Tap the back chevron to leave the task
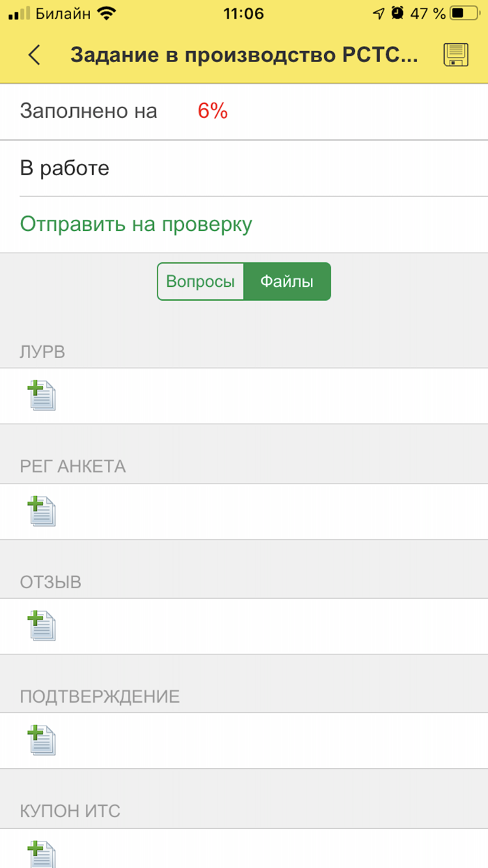This screenshot has height=868, width=488. coord(35,54)
